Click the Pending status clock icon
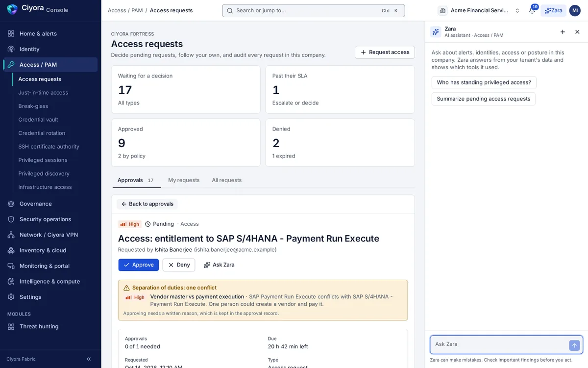588x368 pixels. pos(147,224)
